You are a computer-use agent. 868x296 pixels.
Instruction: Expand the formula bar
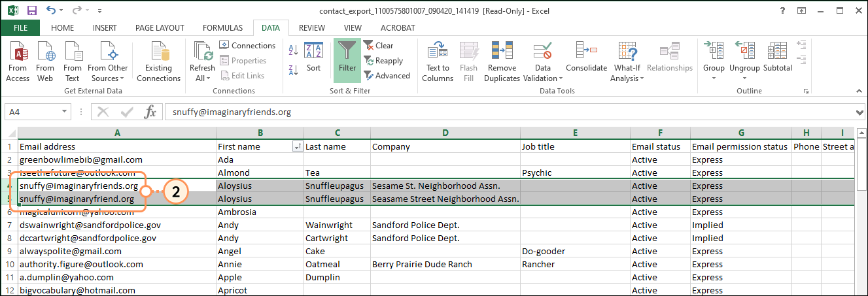tap(859, 112)
